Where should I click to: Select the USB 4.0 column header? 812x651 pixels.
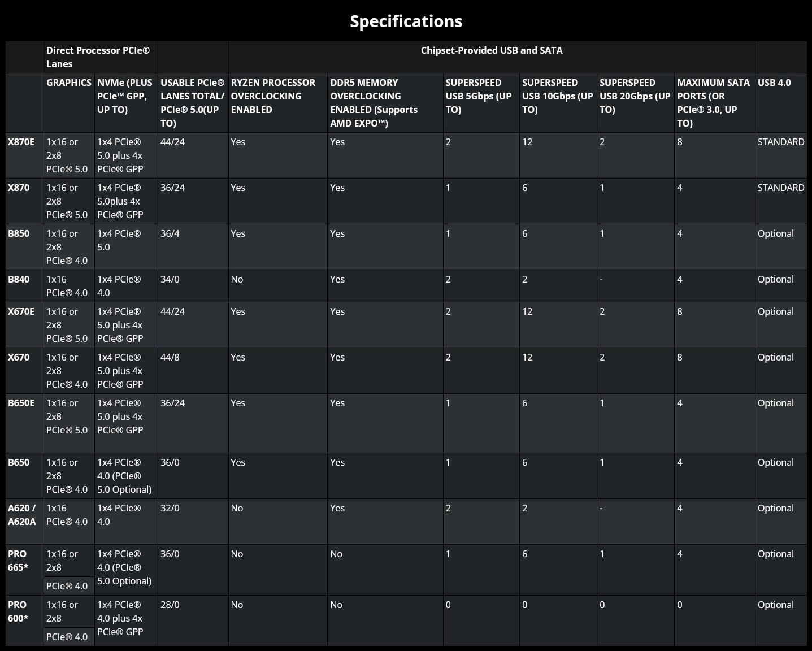pos(774,83)
